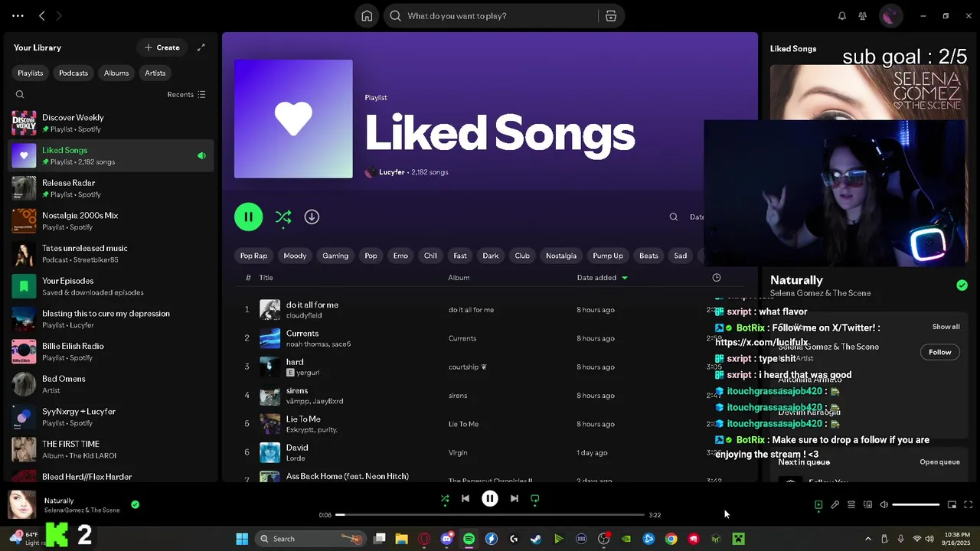Open the Windows Start menu

242,539
